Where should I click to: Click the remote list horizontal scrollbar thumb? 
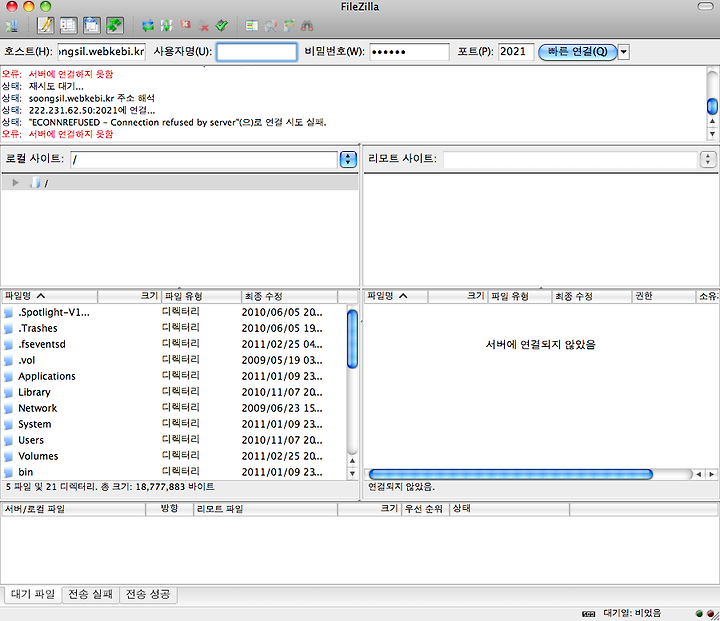511,474
